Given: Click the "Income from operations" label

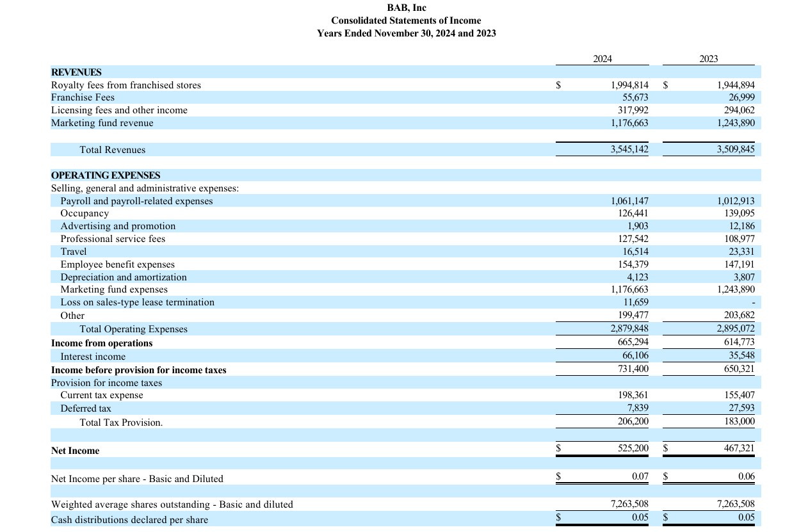Looking at the screenshot, I should 102,343.
